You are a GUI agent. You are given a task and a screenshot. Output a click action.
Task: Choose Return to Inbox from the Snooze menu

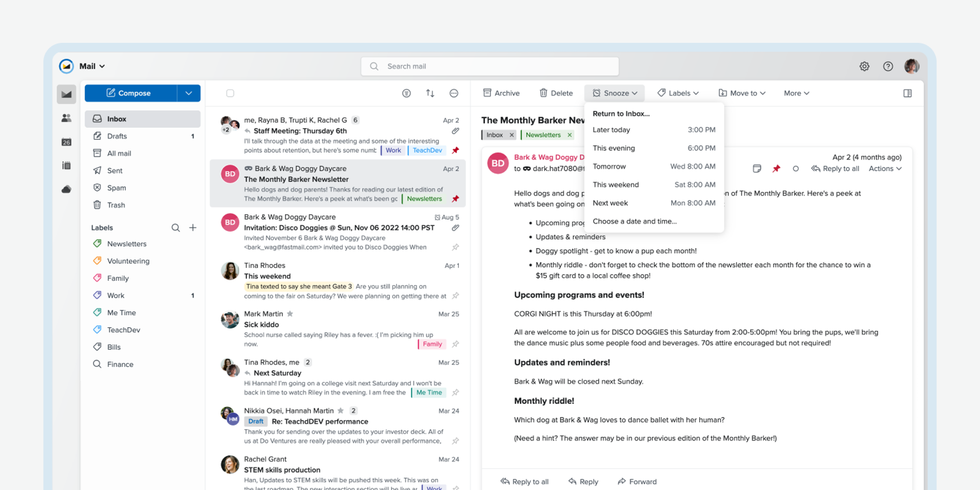[x=621, y=113]
